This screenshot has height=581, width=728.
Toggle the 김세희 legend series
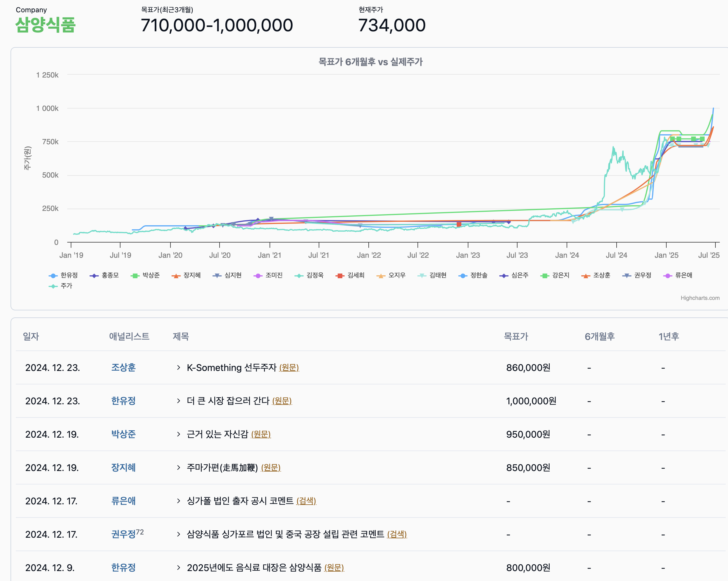(351, 275)
